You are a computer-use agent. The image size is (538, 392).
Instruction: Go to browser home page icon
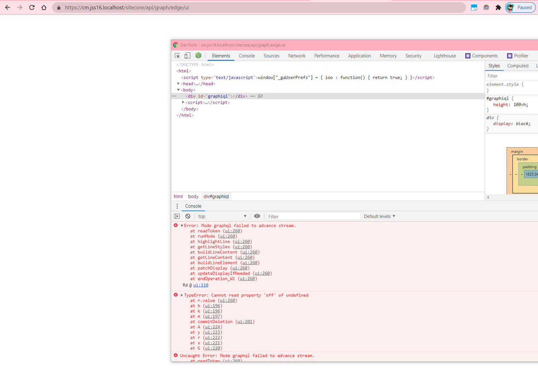tap(44, 7)
